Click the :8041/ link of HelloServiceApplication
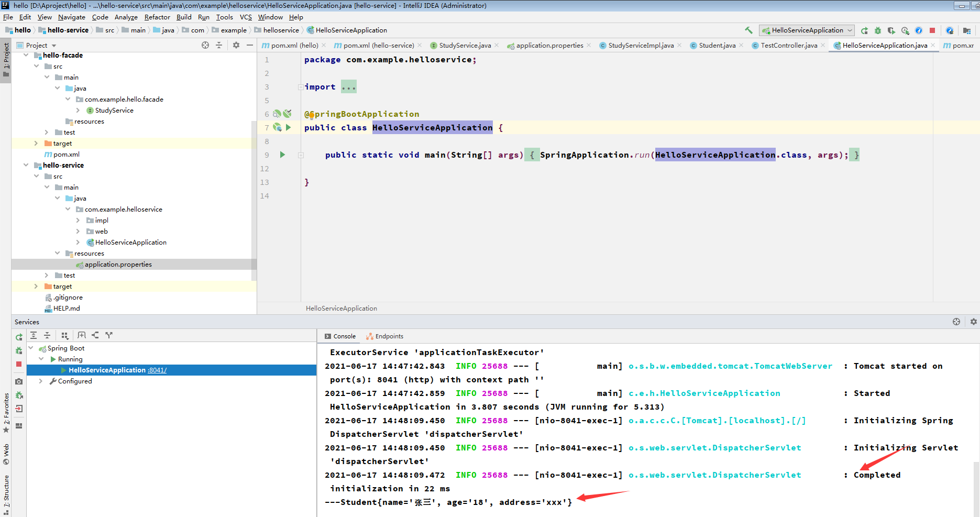The width and height of the screenshot is (980, 517). click(157, 370)
